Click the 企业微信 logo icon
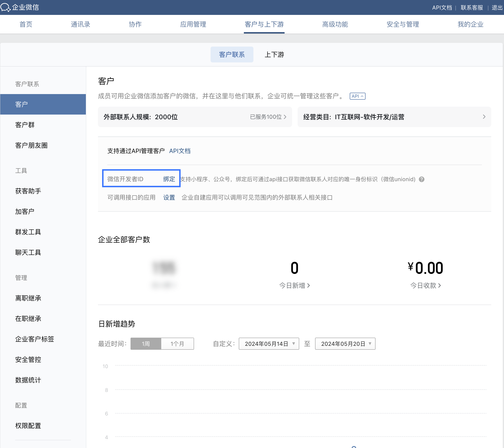 [x=5, y=7]
